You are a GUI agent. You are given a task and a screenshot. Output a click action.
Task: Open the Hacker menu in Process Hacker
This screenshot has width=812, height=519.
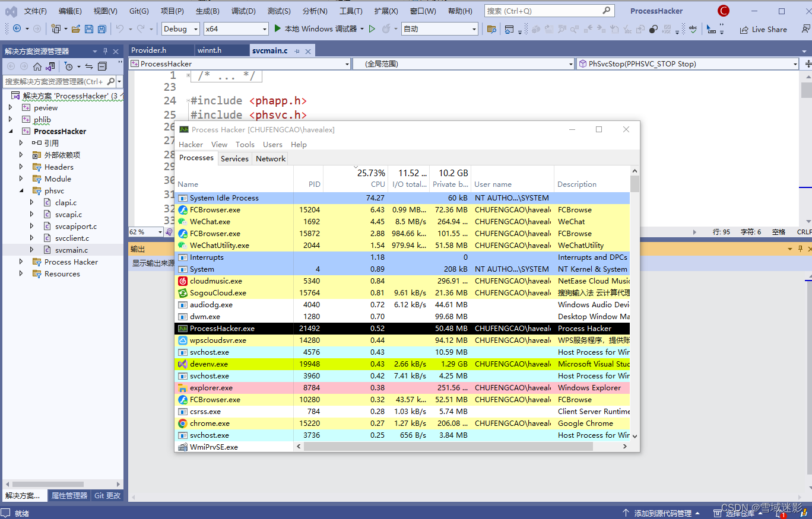pyautogui.click(x=191, y=144)
